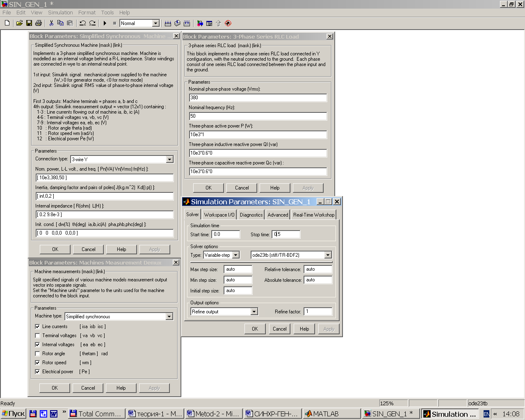Create a new model with toolbar icon
This screenshot has width=525, height=420.
point(7,23)
